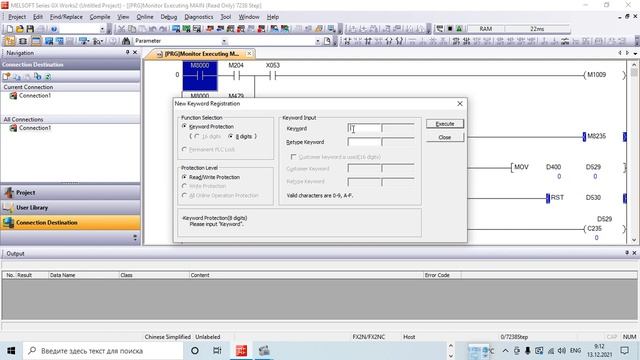The height and width of the screenshot is (360, 640).
Task: Click the first Keyword input box
Action: [x=364, y=129]
